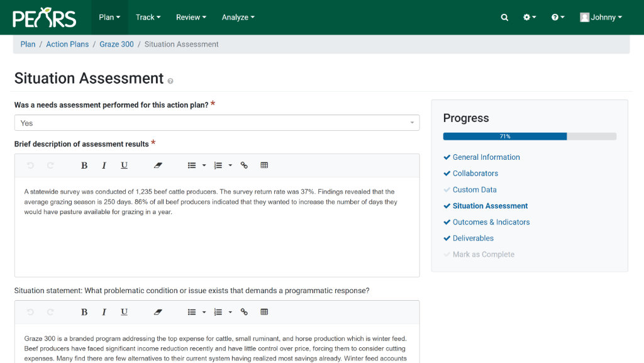This screenshot has height=363, width=644.
Task: Expand the bullet list style dropdown
Action: [203, 165]
